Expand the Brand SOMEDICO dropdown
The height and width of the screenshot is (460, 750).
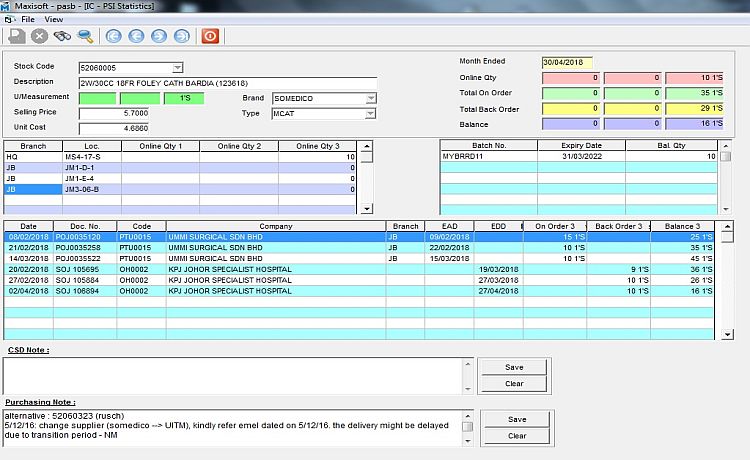click(370, 98)
